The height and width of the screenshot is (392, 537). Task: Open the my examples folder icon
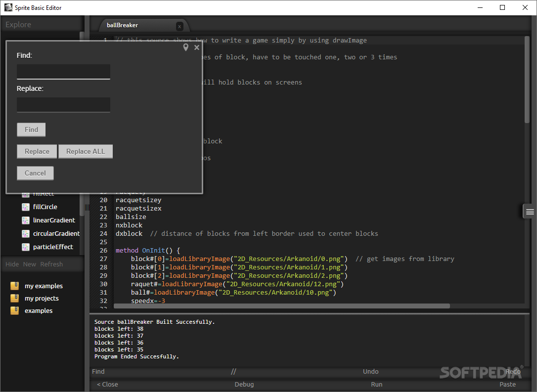[15, 286]
